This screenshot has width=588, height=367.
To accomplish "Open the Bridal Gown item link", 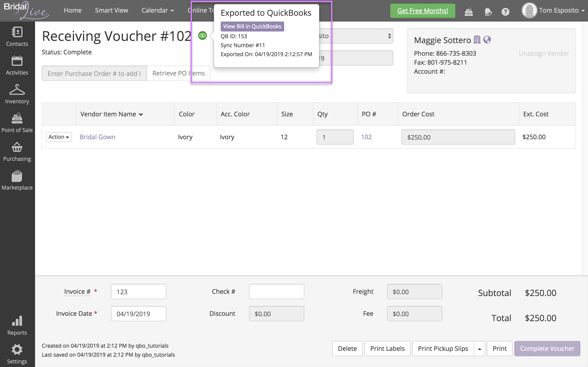I will 97,137.
